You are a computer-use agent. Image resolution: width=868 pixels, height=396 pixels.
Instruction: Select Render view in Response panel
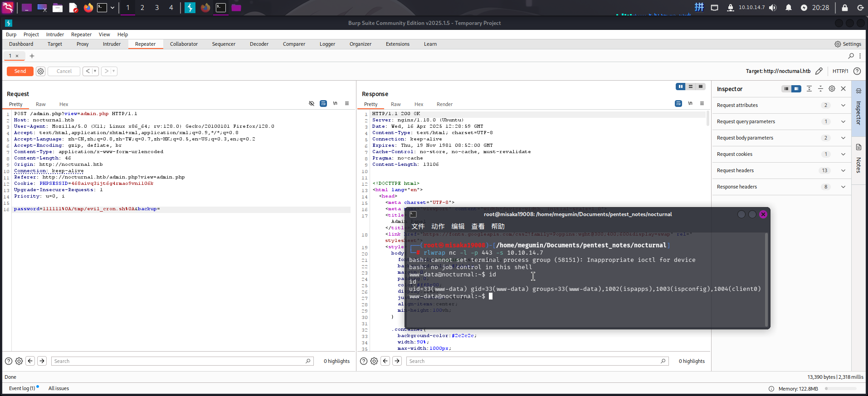click(x=444, y=104)
